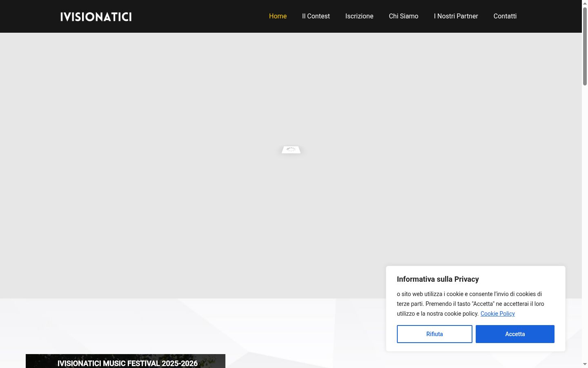Click the IVISIONATICI logo

click(x=96, y=16)
